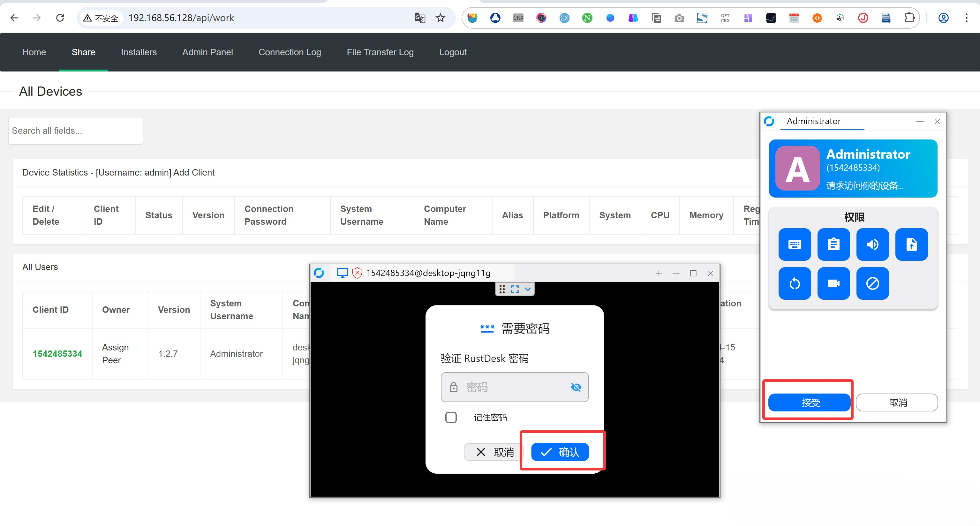Toggle audio permission speaker icon

872,244
